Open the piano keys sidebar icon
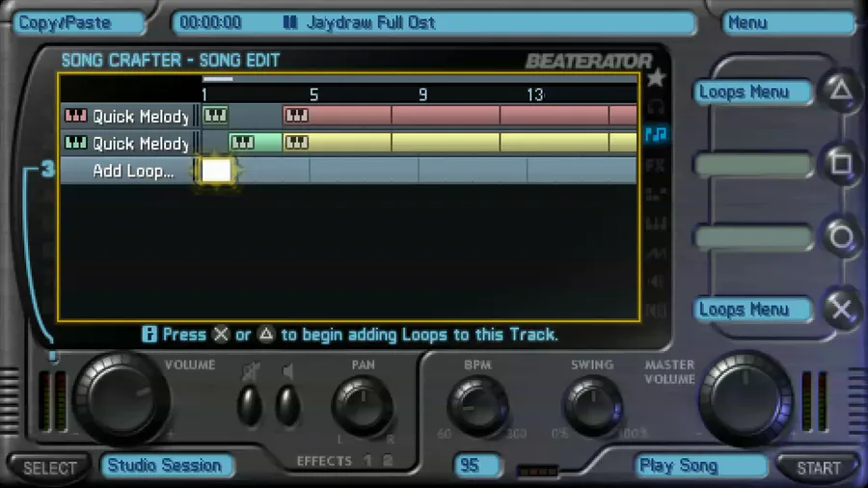868x488 pixels. click(x=656, y=224)
